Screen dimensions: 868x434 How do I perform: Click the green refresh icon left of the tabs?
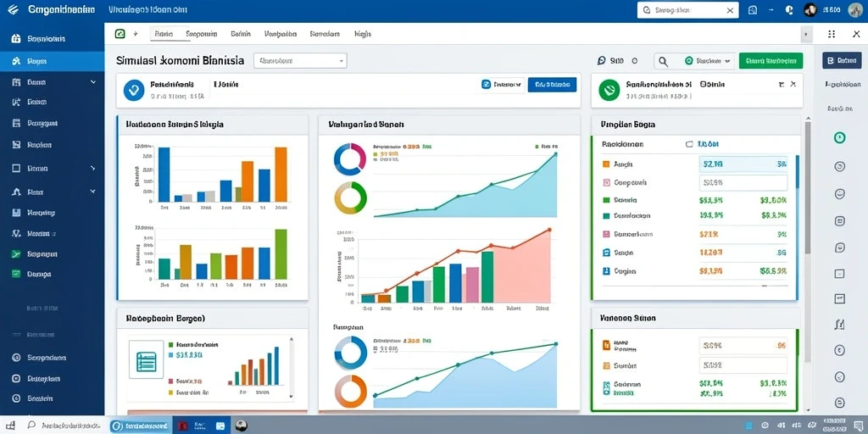(x=120, y=34)
